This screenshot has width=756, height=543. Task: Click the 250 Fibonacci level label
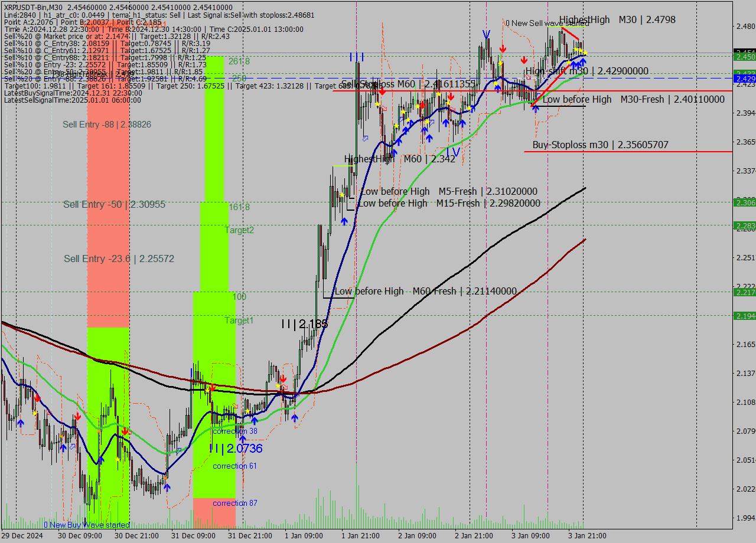click(239, 78)
